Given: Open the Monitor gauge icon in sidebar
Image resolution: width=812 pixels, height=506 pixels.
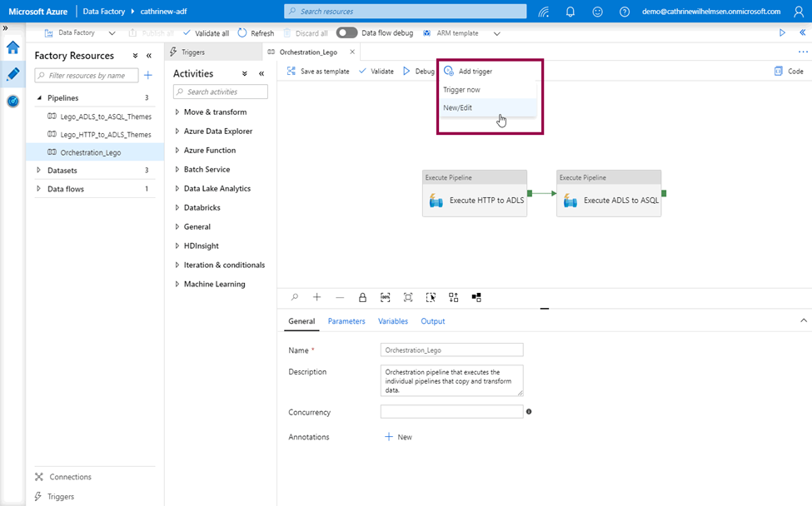Looking at the screenshot, I should 12,101.
